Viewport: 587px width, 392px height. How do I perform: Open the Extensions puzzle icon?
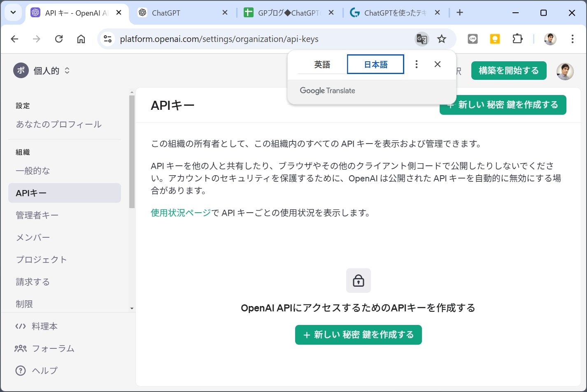[517, 39]
